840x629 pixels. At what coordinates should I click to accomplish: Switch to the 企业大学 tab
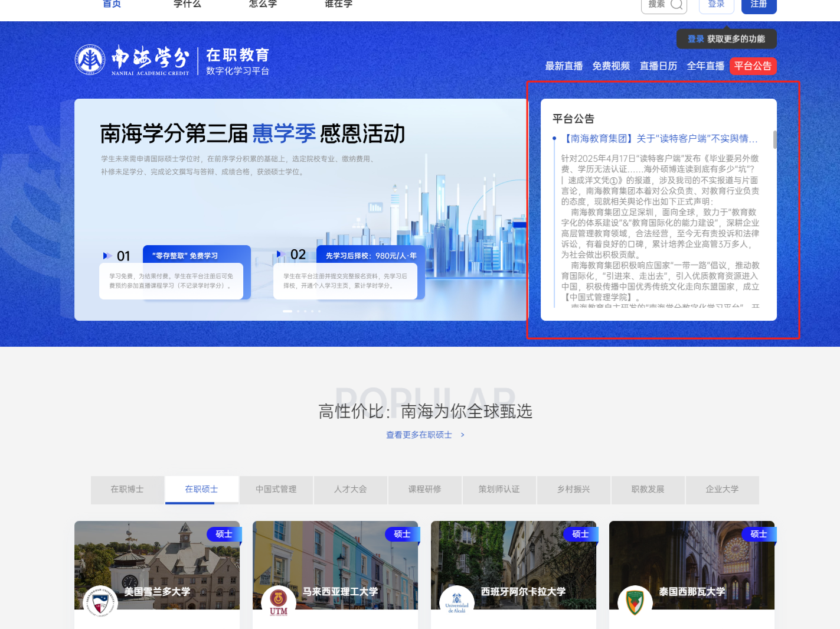[722, 490]
